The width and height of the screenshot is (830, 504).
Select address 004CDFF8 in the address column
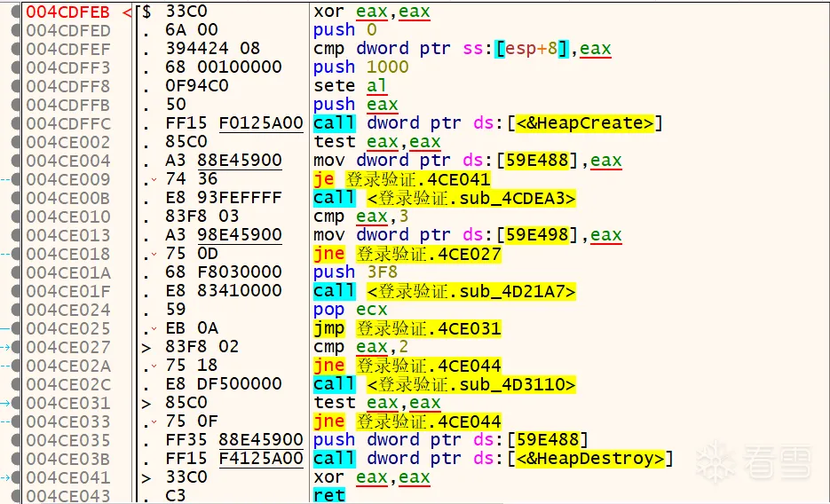[68, 86]
